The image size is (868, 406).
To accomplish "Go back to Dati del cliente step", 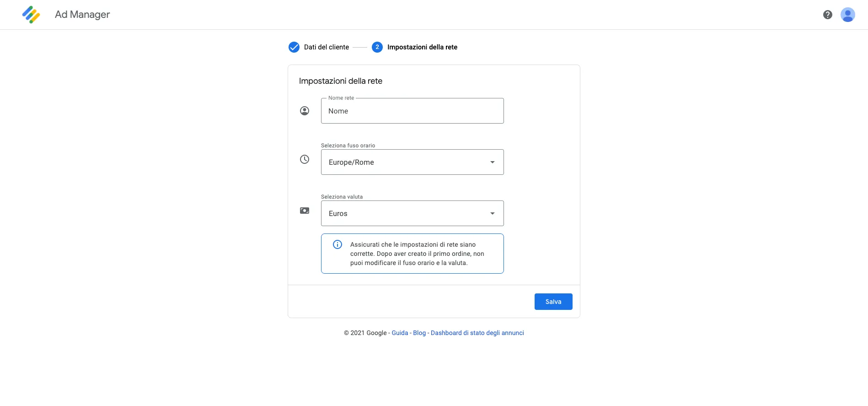I will pyautogui.click(x=326, y=47).
